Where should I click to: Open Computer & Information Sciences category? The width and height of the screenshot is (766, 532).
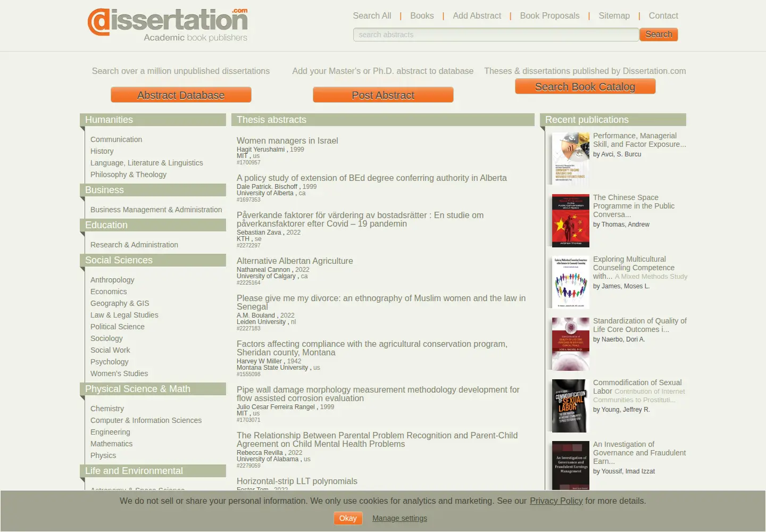146,420
